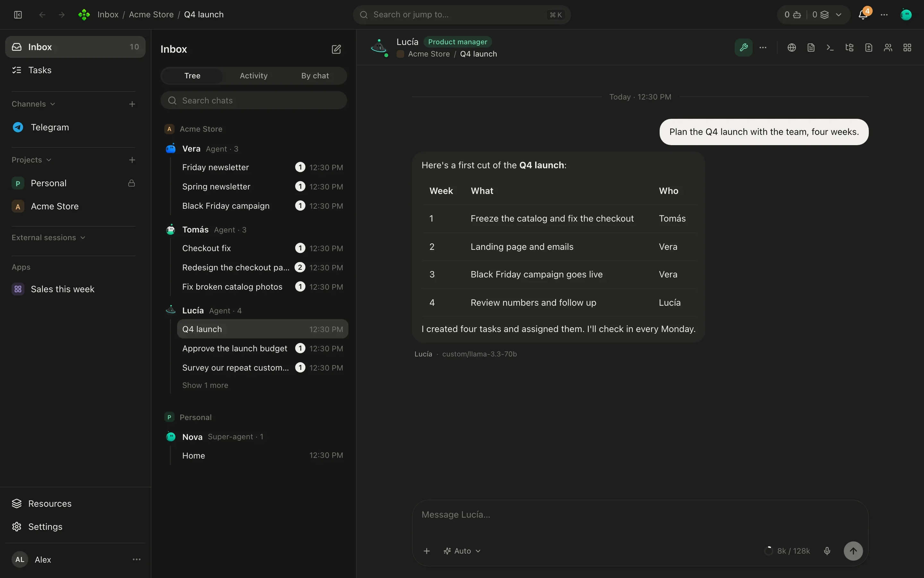Open the file tree icon
Image resolution: width=924 pixels, height=578 pixels.
pos(849,48)
